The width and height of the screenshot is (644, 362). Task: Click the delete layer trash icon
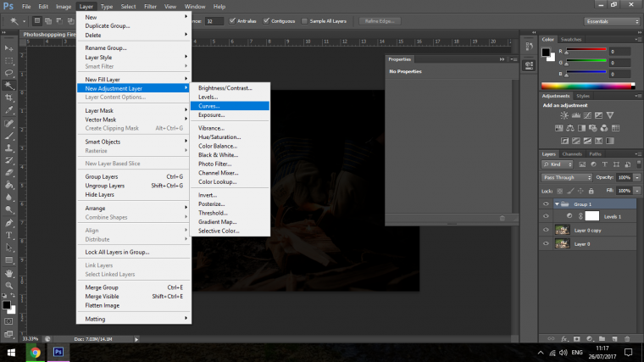coord(627,339)
